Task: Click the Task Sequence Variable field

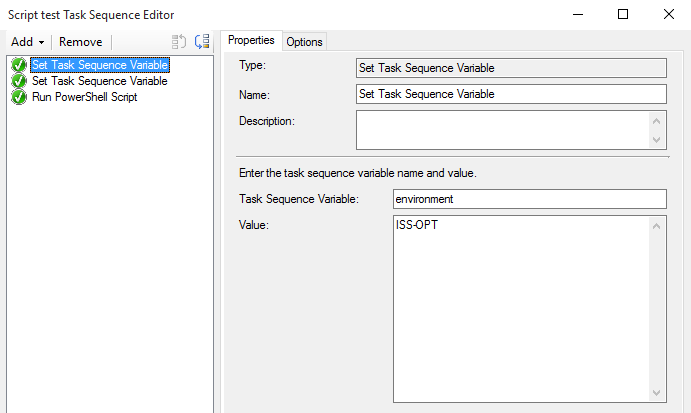Action: click(x=530, y=199)
